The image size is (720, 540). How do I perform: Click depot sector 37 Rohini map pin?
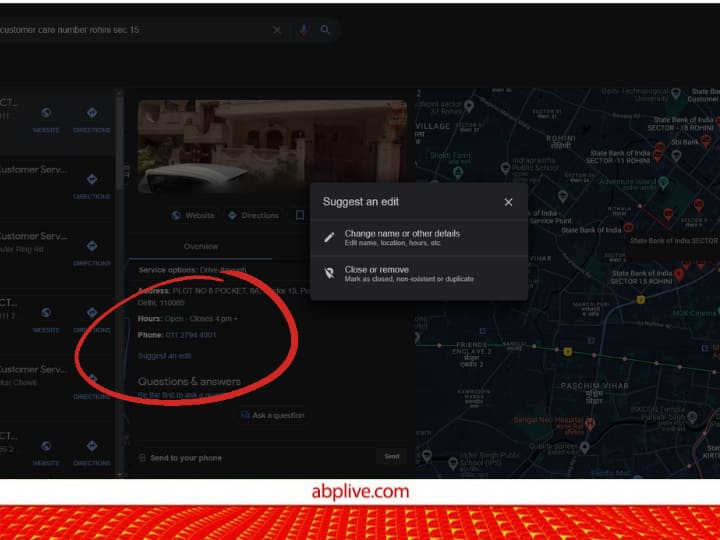469,106
